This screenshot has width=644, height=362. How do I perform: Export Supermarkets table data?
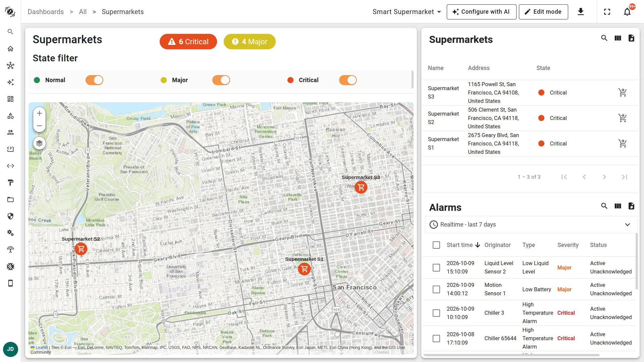point(631,38)
